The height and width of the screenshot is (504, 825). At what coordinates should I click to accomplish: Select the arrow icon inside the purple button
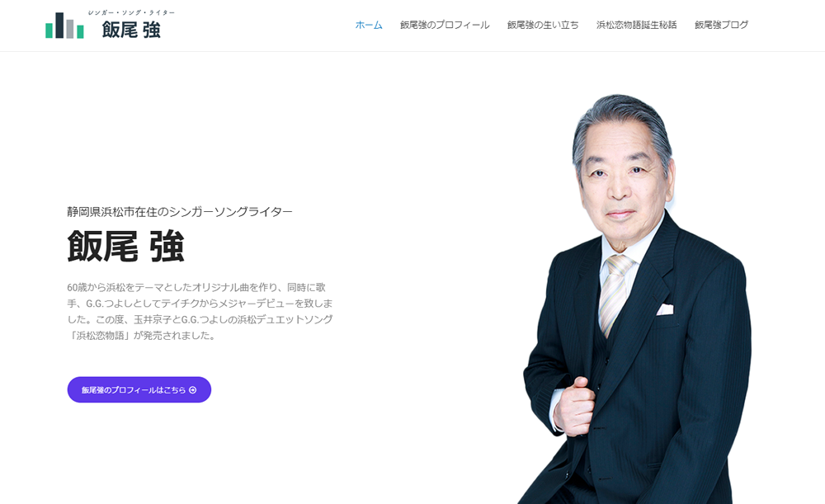(x=192, y=389)
